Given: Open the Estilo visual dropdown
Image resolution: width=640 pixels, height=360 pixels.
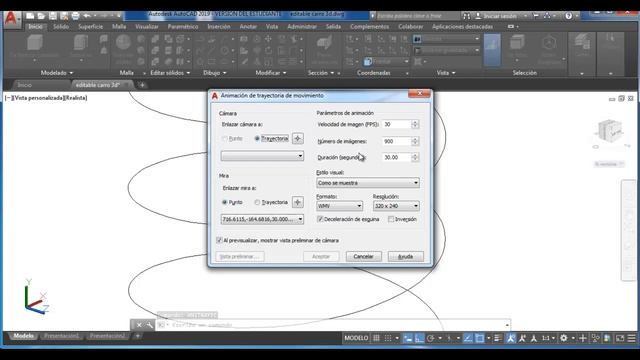Looking at the screenshot, I should [368, 183].
